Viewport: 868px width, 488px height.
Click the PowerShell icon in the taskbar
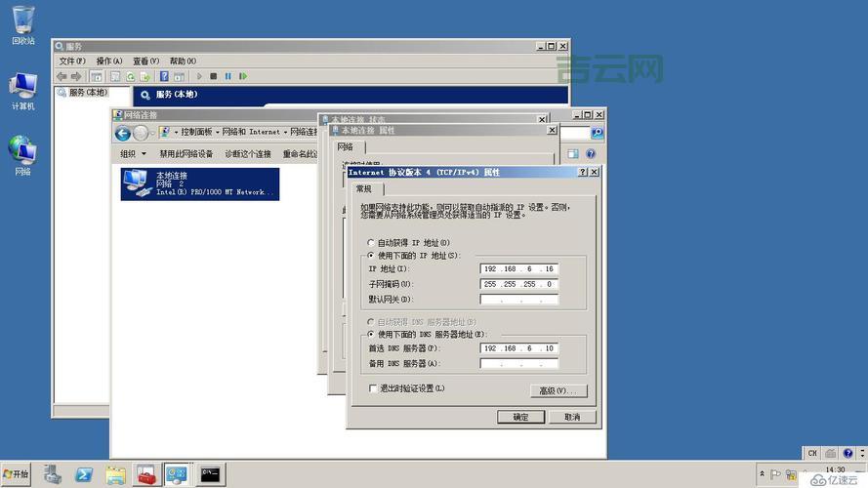[84, 474]
